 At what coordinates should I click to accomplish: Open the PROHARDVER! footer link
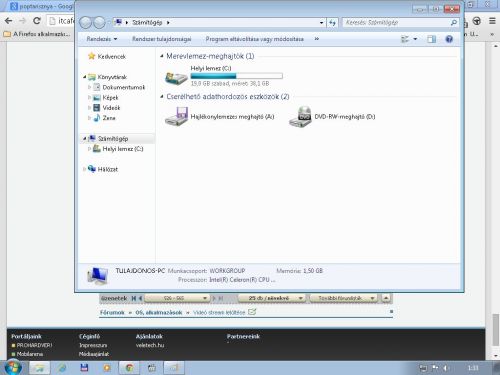[34, 345]
